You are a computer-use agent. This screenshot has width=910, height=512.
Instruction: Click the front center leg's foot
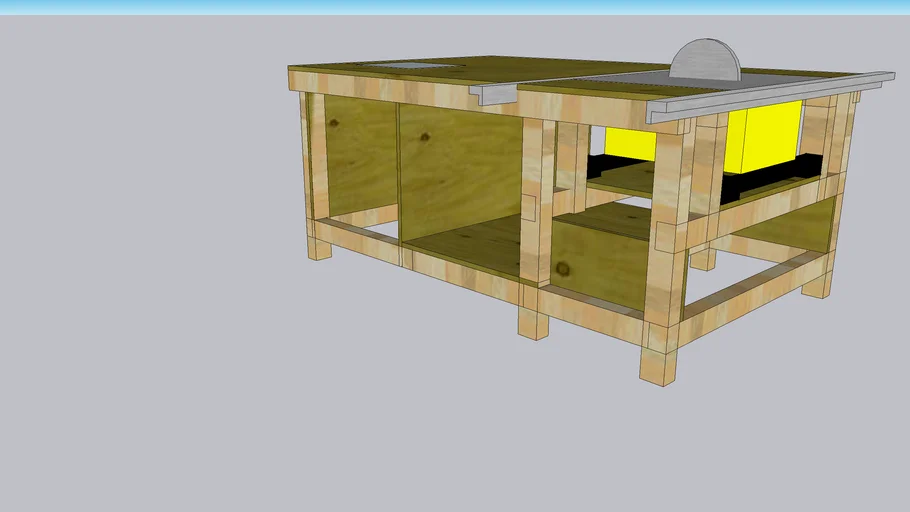click(533, 323)
